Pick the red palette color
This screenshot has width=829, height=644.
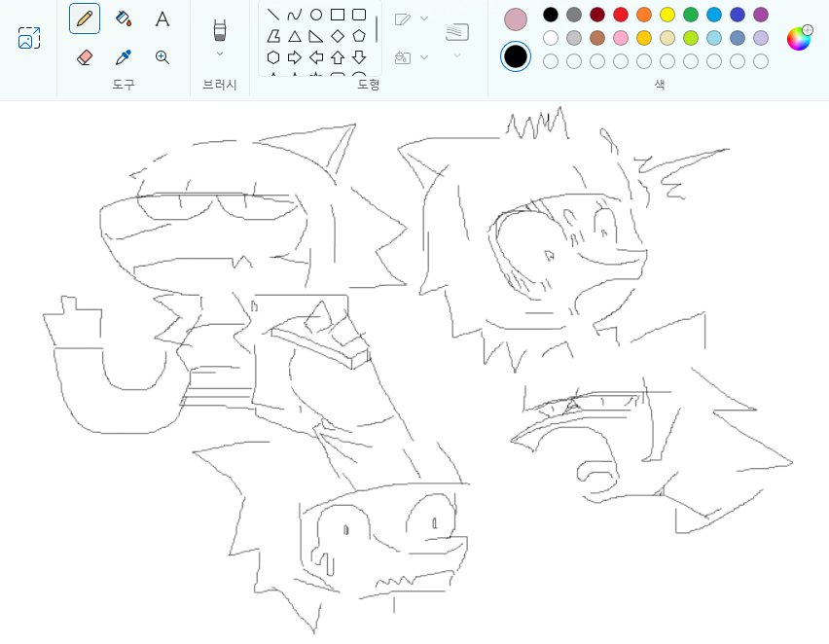[x=621, y=15]
